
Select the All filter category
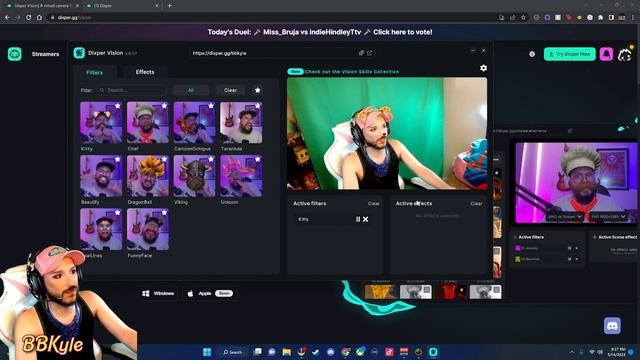191,90
